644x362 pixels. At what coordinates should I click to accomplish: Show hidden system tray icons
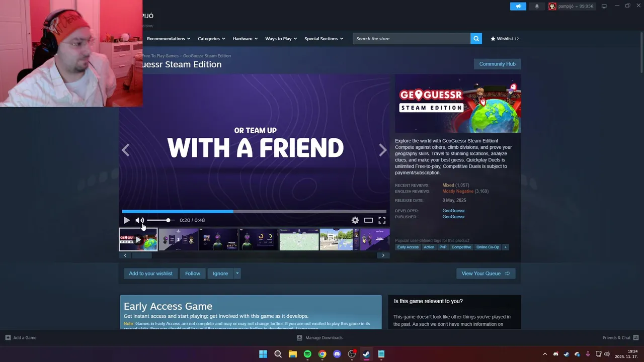coord(544,354)
